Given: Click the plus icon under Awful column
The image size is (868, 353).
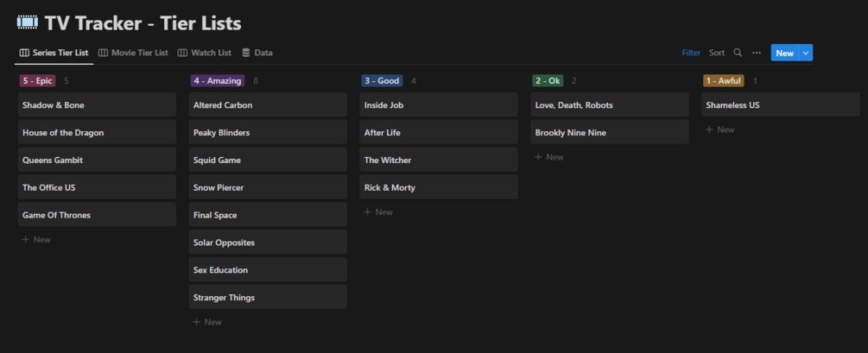Looking at the screenshot, I should coord(709,129).
